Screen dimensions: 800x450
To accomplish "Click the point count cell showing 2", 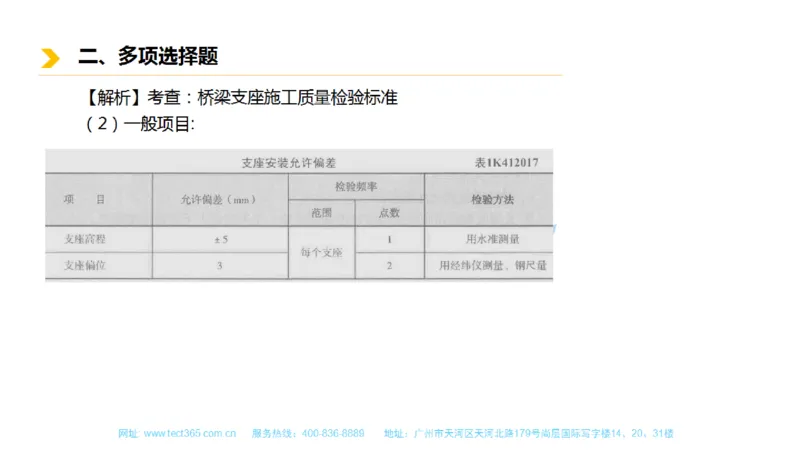I will pos(389,265).
